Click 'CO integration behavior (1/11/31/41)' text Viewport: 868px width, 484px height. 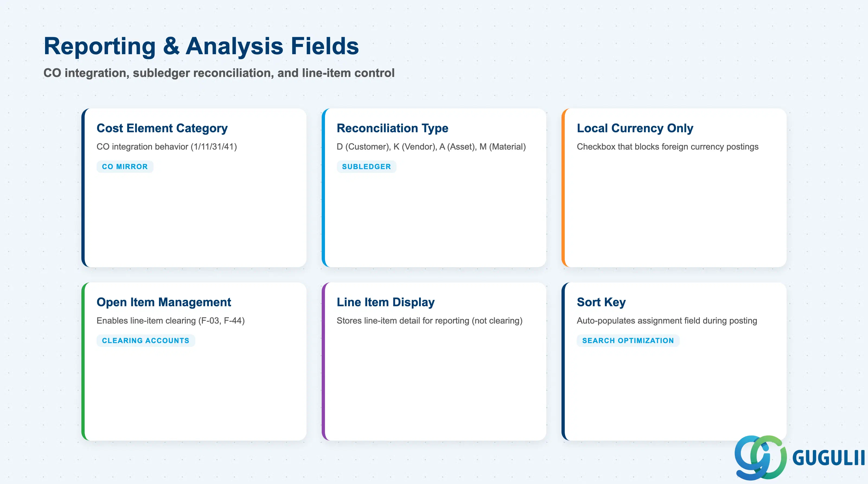[x=167, y=147]
